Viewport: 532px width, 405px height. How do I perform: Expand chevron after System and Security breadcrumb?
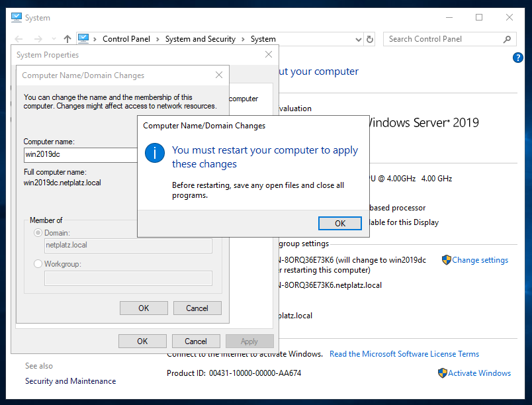(x=243, y=39)
